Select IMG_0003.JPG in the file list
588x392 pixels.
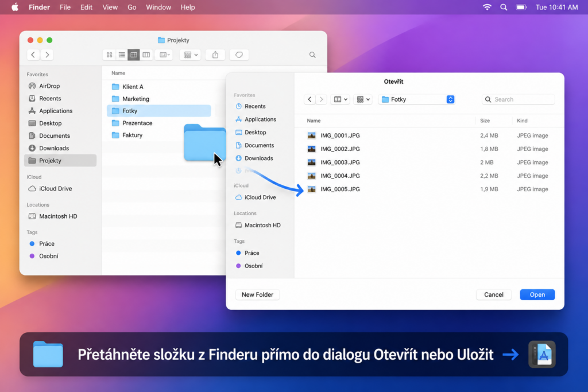click(428, 162)
